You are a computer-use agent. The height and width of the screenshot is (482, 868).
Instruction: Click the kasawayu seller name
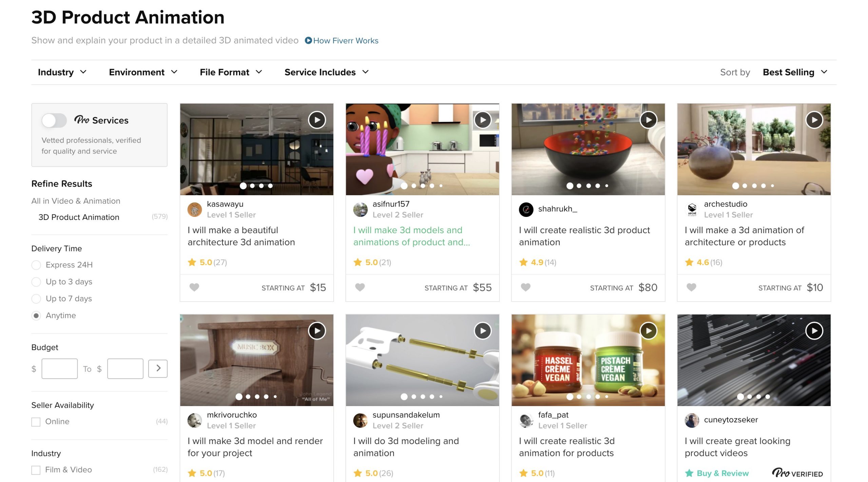225,204
